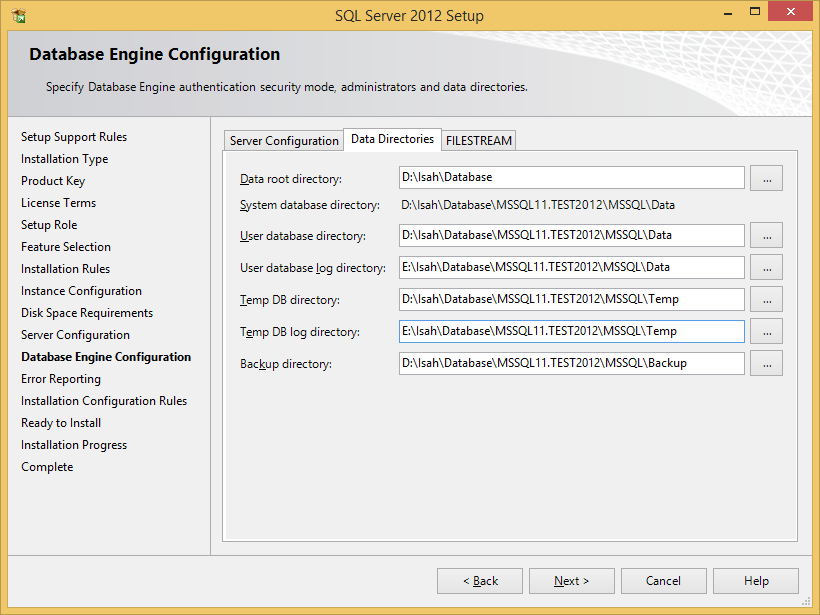
Task: Click the System database directory path text
Action: tap(538, 205)
